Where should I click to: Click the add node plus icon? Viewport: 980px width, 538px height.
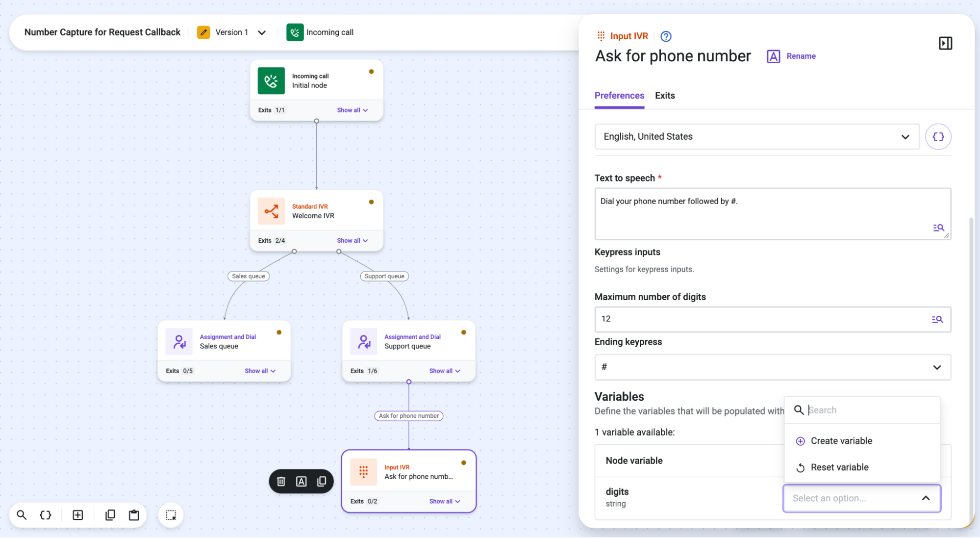pos(78,515)
